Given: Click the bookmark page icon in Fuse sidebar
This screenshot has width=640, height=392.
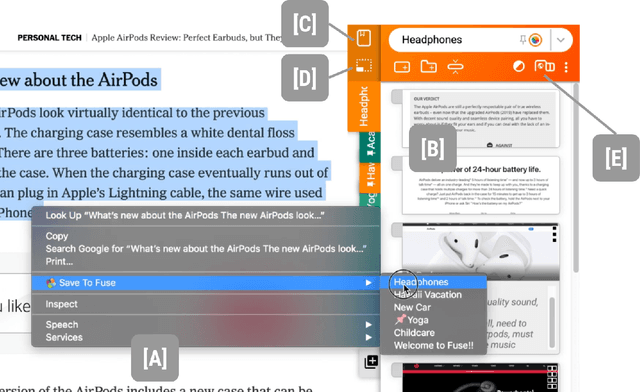Looking at the screenshot, I should 364,38.
